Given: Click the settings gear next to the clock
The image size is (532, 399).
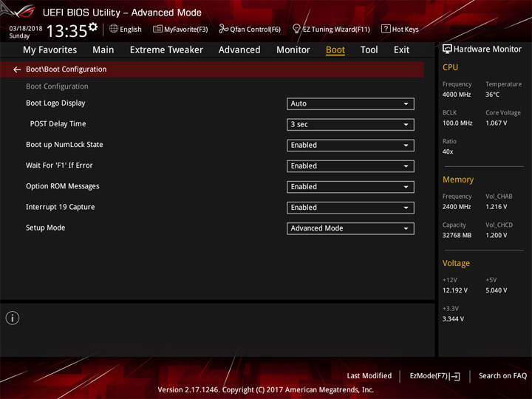Looking at the screenshot, I should [93, 27].
